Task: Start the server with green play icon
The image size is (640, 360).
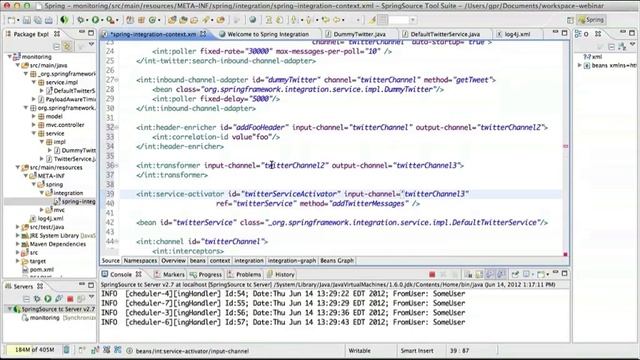Action: [48, 299]
